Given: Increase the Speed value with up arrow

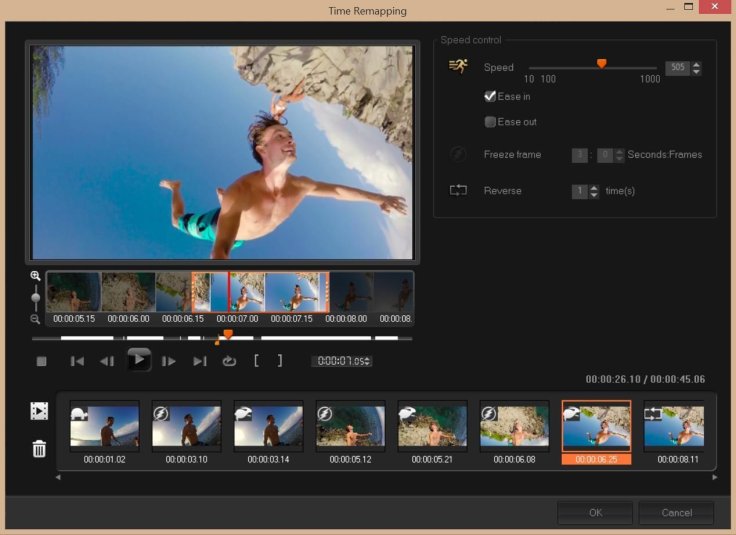Looking at the screenshot, I should coord(697,64).
